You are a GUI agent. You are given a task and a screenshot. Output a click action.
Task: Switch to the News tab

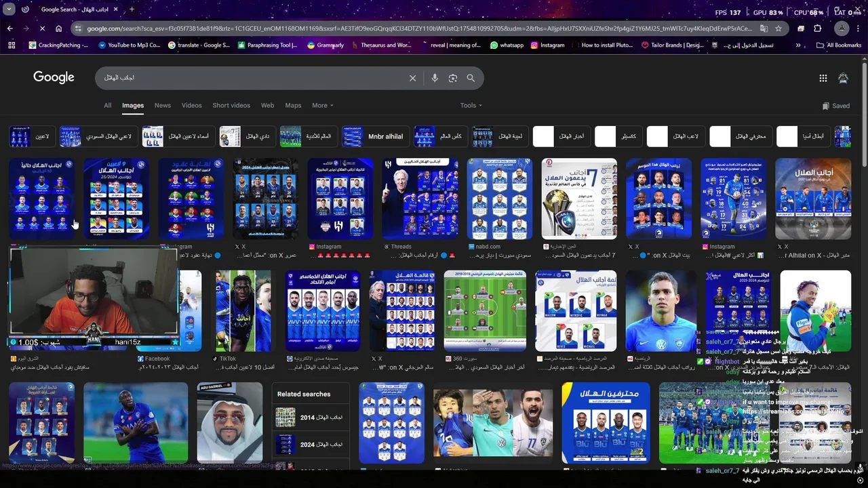163,105
